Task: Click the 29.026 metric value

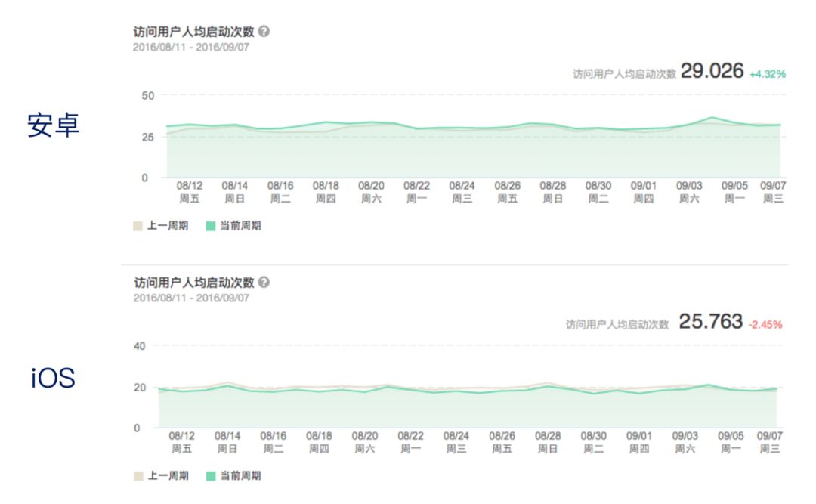Action: point(712,71)
